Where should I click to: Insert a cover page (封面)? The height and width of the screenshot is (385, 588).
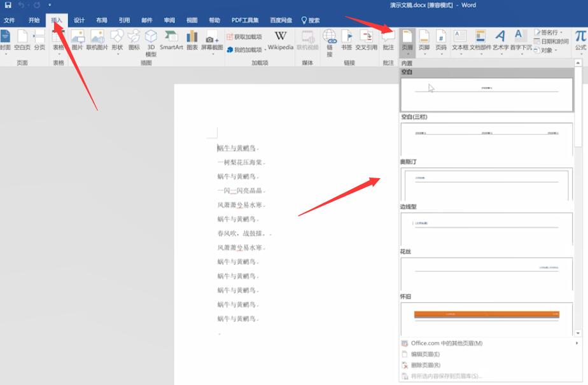pos(5,41)
